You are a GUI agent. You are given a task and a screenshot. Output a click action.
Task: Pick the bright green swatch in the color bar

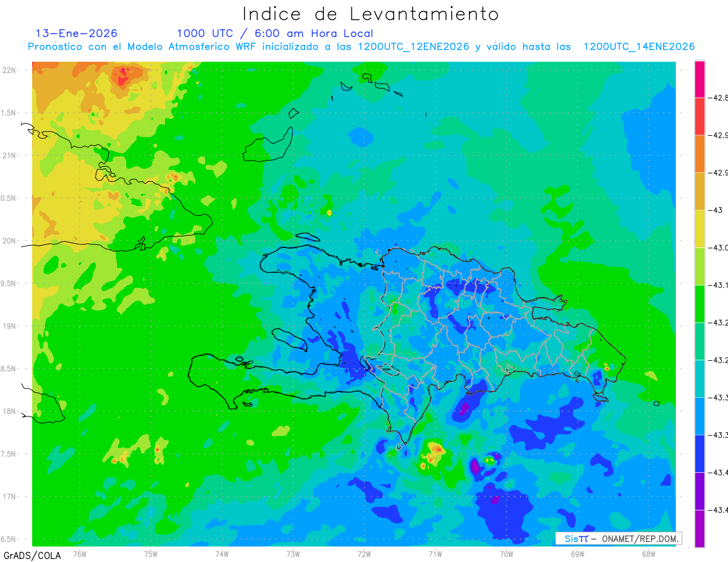pos(699,304)
